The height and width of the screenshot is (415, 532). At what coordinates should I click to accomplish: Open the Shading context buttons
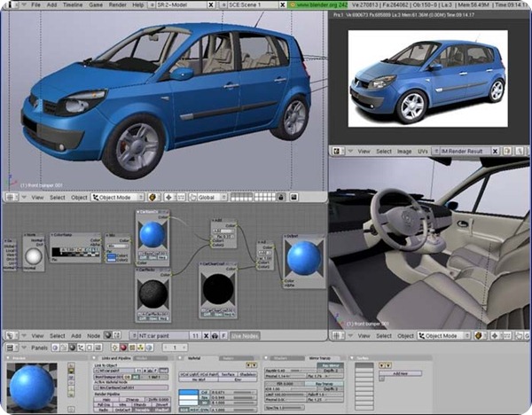[73, 348]
